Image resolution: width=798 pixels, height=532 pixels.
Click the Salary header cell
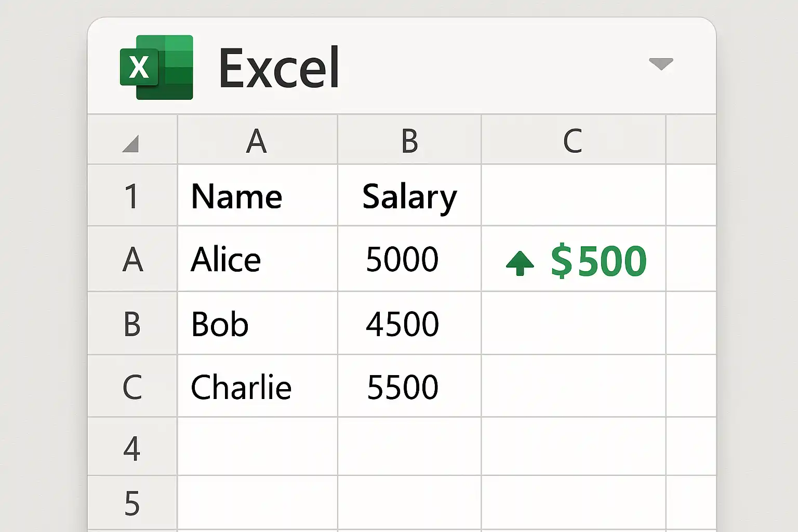[x=409, y=197]
